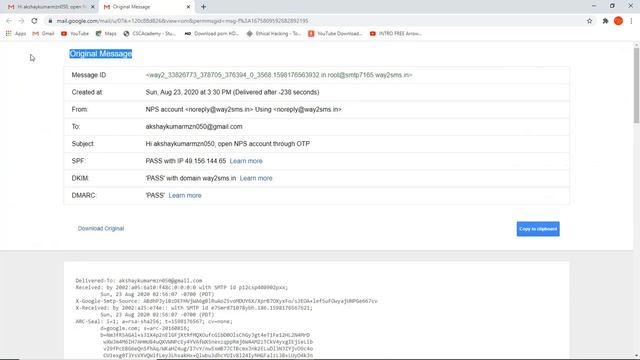The width and height of the screenshot is (640, 360).
Task: Open the Extensions puzzle icon
Action: pos(605,21)
